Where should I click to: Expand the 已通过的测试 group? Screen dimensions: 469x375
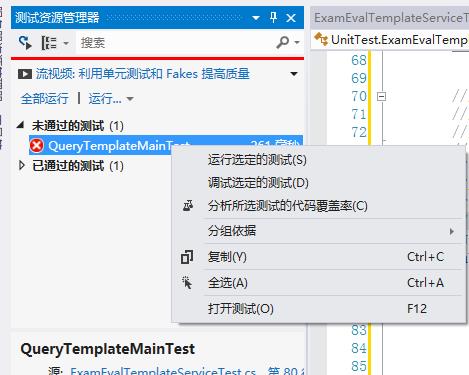point(22,165)
